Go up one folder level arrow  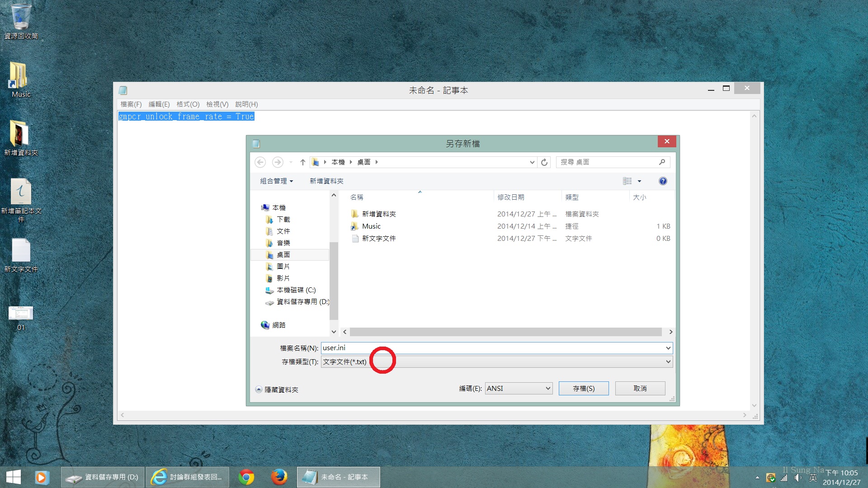pos(303,162)
